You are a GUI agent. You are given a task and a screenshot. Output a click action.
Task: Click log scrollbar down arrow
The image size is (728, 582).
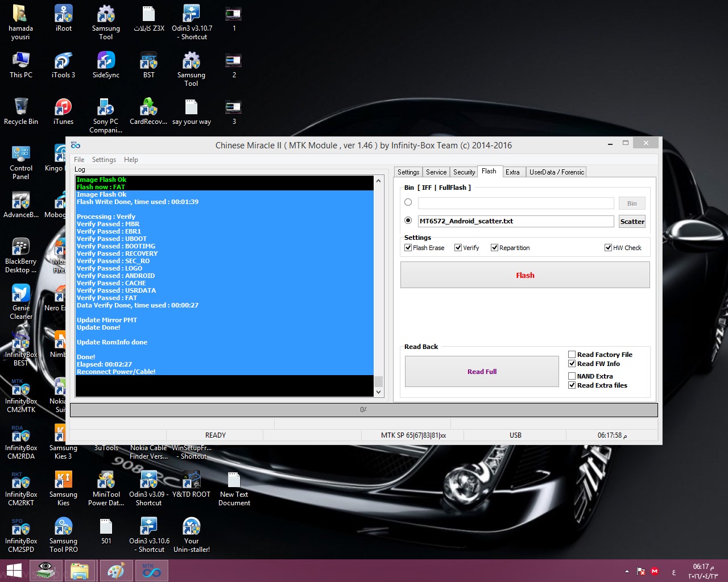click(x=378, y=392)
